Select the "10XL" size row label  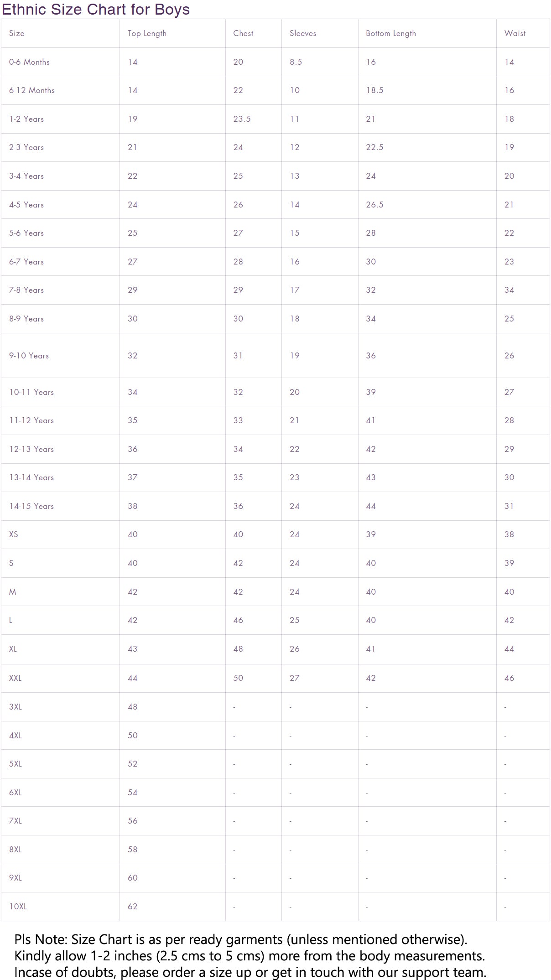click(18, 907)
